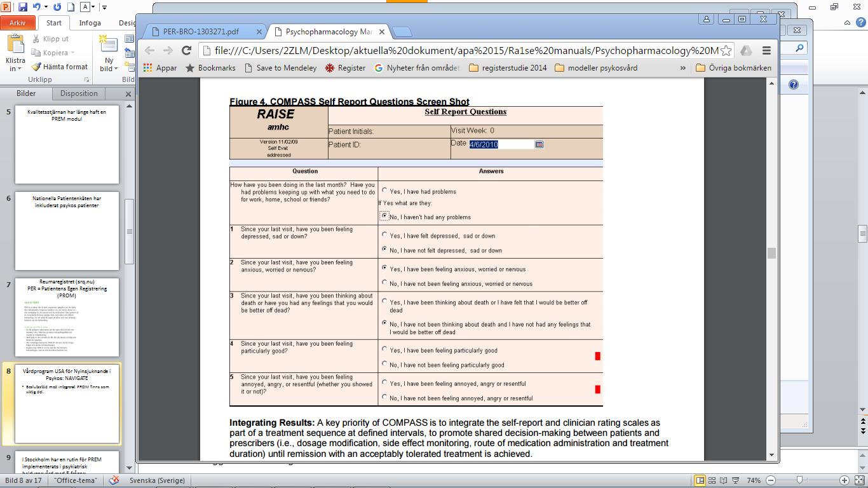Click Chrome's back arrow
Viewport: 868px width, 488px height.
coord(150,50)
